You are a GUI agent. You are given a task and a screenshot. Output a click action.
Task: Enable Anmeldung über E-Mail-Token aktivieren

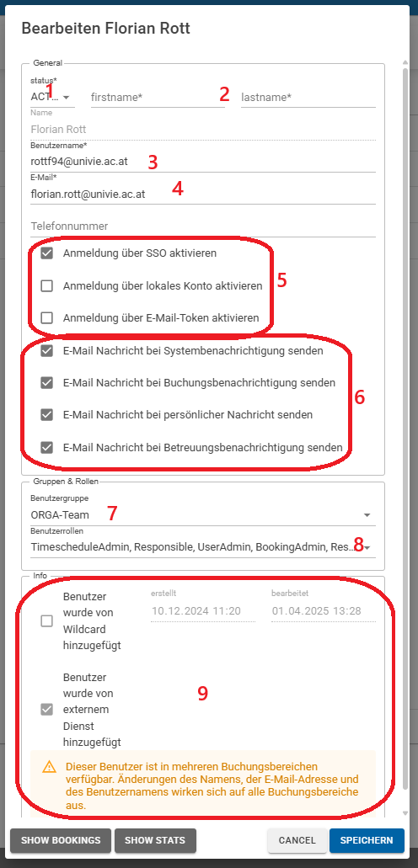(x=47, y=318)
